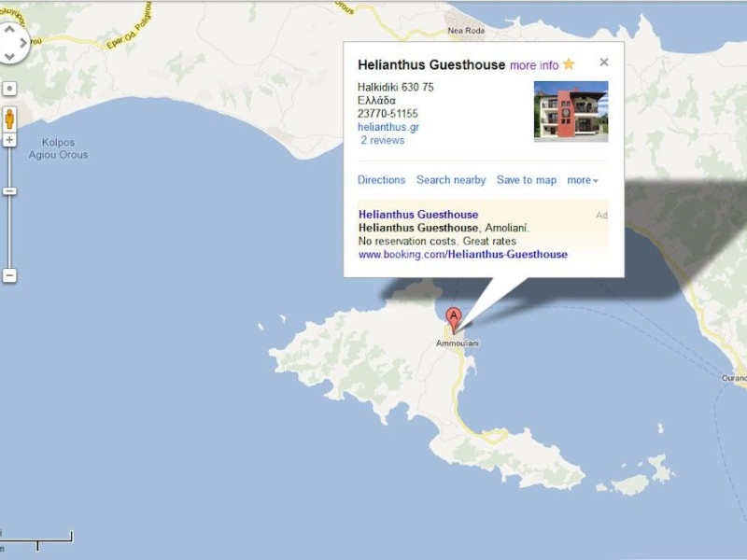747x560 pixels.
Task: Zoom out with the minus button
Action: click(x=9, y=275)
